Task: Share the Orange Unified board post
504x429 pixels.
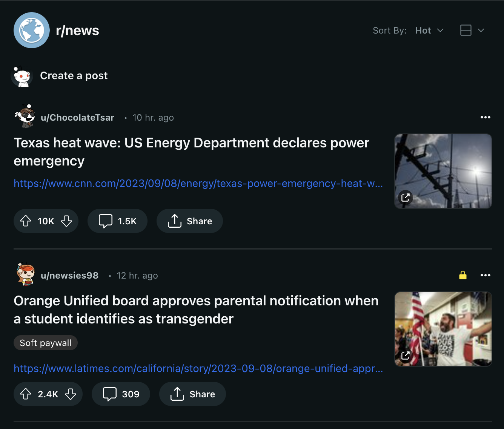Action: pyautogui.click(x=192, y=394)
